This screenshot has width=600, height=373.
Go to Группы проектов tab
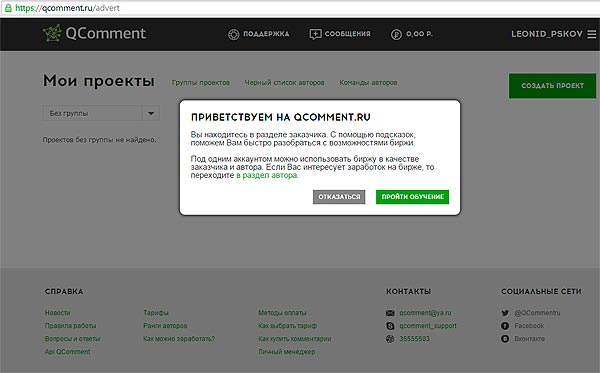click(201, 83)
